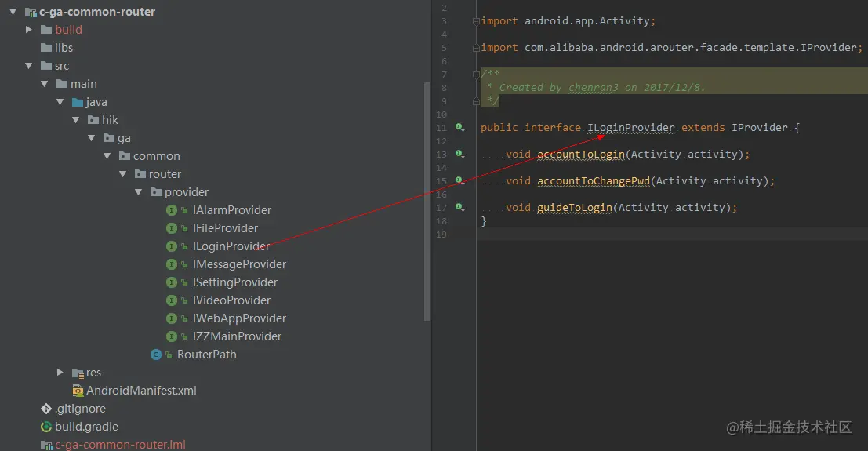This screenshot has height=451, width=868.
Task: Select the libs folder label
Action: click(x=64, y=48)
